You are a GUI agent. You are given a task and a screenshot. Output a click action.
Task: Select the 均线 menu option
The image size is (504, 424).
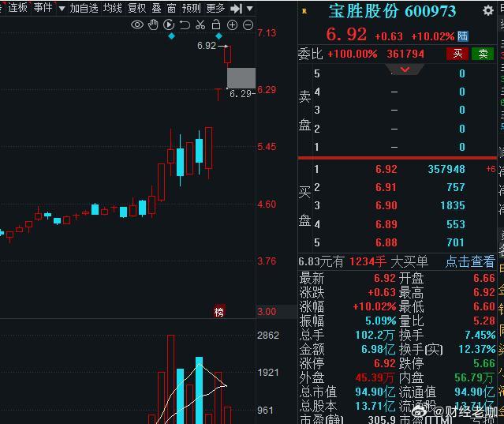[x=113, y=8]
